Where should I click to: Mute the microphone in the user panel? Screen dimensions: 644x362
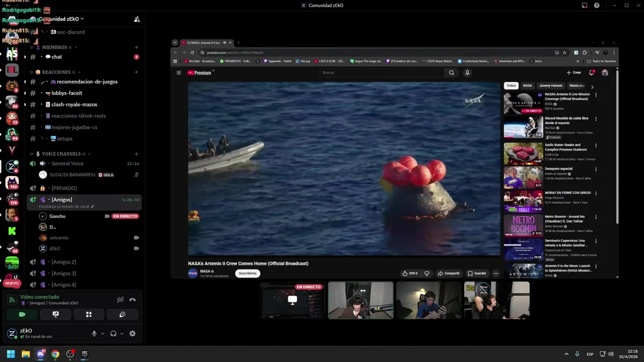94,333
